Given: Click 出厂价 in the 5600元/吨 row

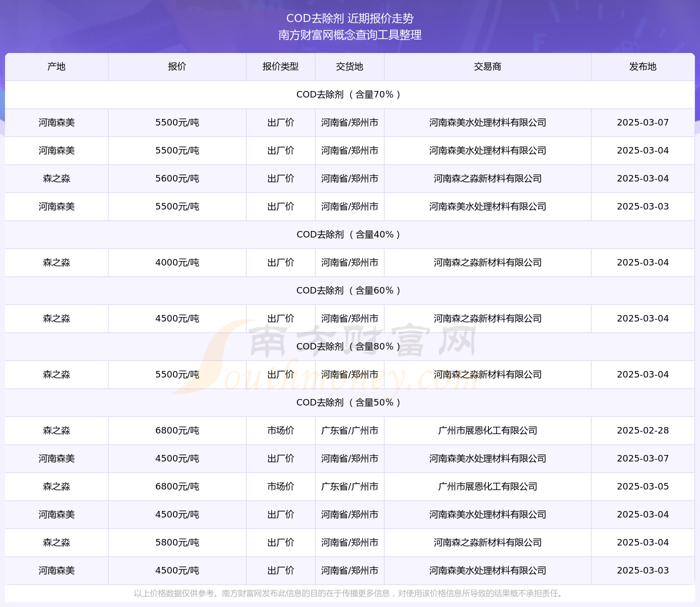Looking at the screenshot, I should pyautogui.click(x=280, y=178).
